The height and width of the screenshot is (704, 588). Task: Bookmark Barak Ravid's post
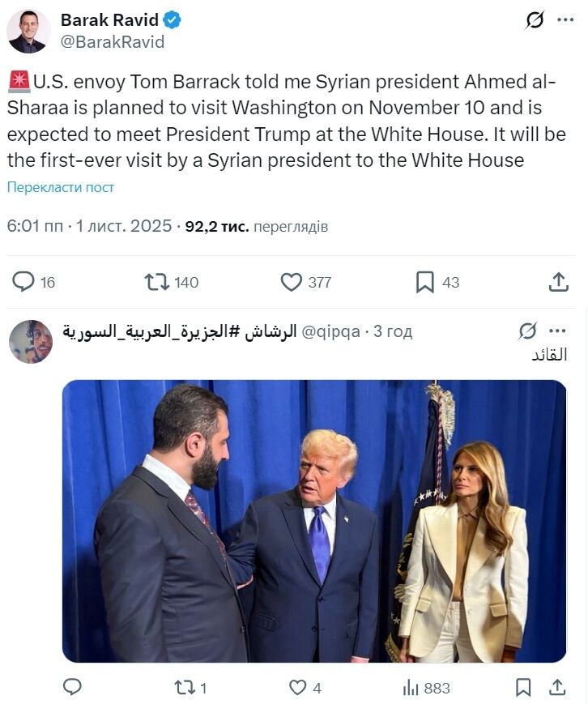pyautogui.click(x=425, y=282)
